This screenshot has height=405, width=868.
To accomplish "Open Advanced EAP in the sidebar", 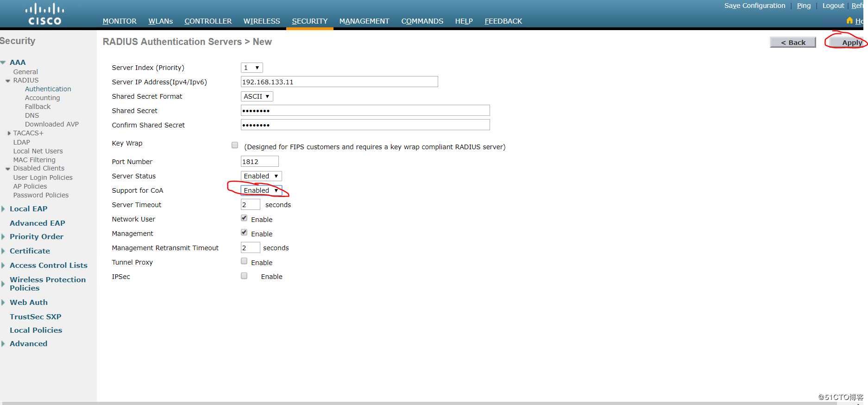I will click(x=38, y=223).
